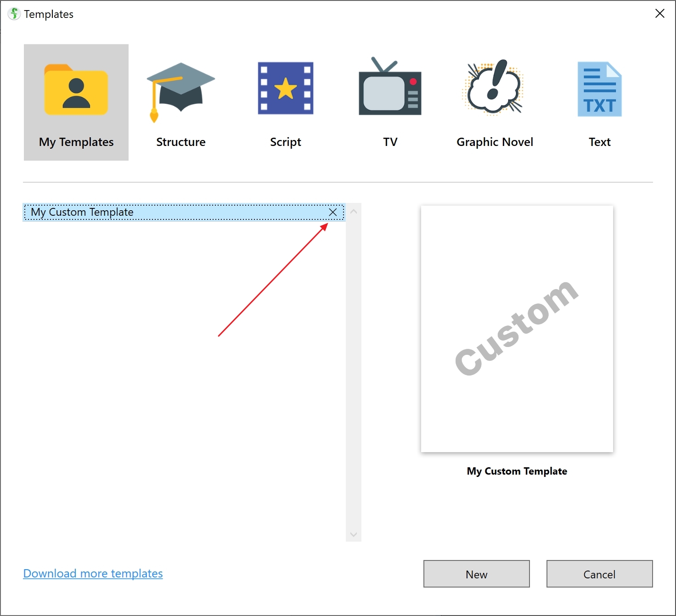Click the Custom template preview thumbnail
This screenshot has width=676, height=616.
[517, 328]
